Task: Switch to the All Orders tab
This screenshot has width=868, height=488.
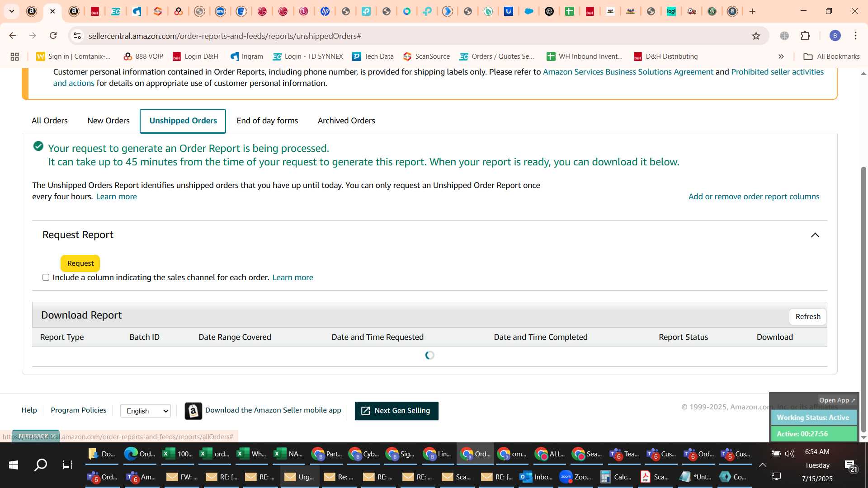Action: 50,121
